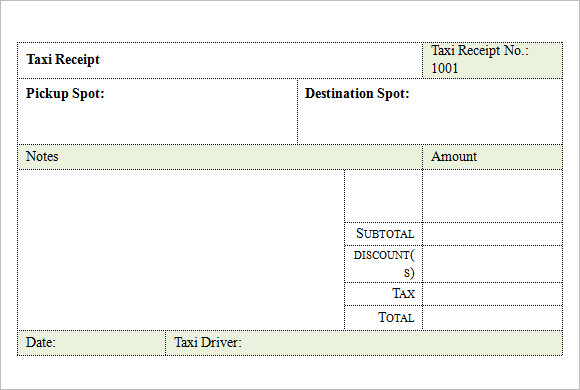Click the Taxi Receipt title cell
This screenshot has height=390, width=580.
pyautogui.click(x=220, y=60)
